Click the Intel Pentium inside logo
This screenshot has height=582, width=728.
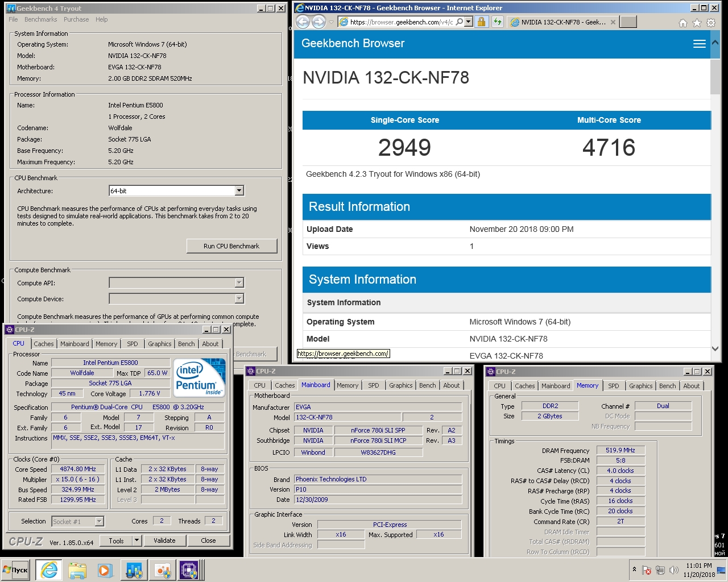(199, 377)
